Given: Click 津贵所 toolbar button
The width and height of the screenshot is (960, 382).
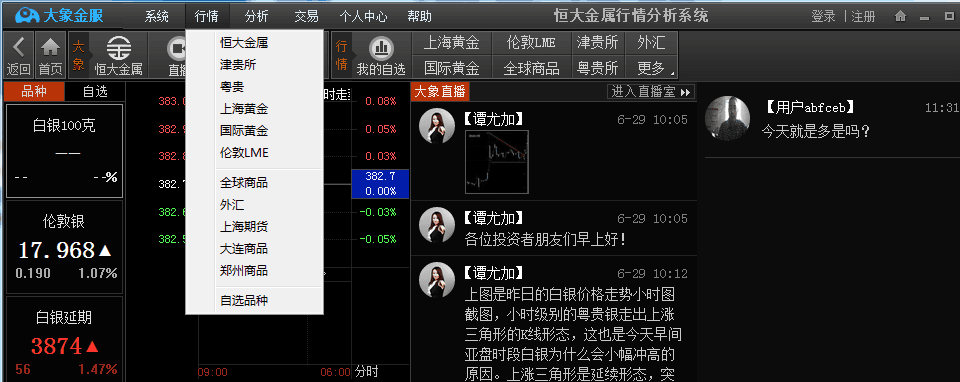Looking at the screenshot, I should click(x=598, y=43).
